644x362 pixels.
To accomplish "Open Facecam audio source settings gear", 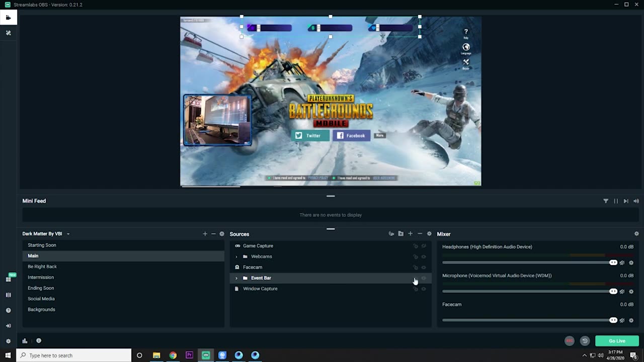I will [631, 320].
